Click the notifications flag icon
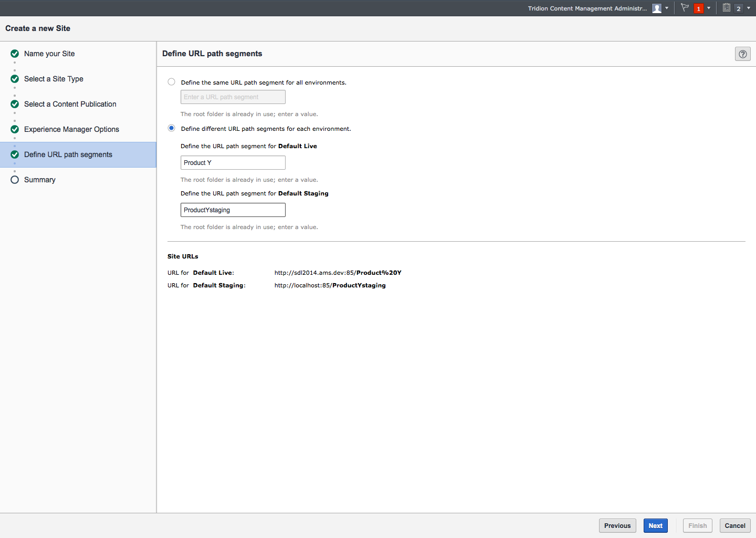756x538 pixels. [685, 8]
